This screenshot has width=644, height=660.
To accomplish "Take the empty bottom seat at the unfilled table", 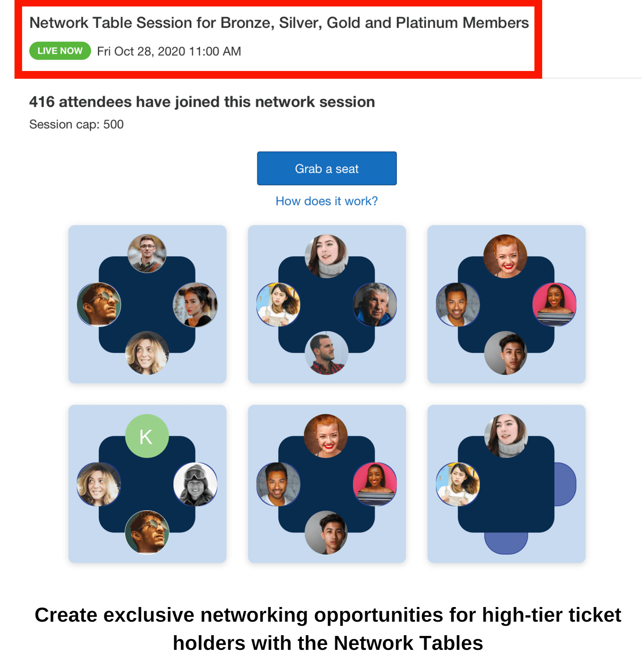I will tap(506, 542).
